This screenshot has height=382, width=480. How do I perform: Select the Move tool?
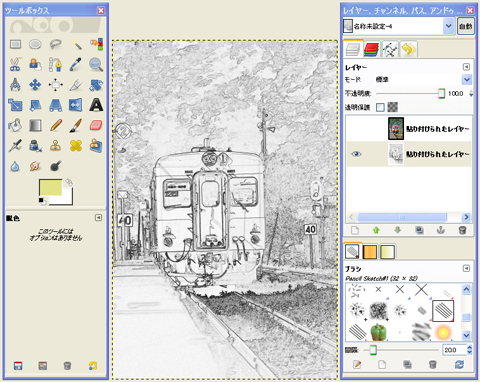(35, 85)
